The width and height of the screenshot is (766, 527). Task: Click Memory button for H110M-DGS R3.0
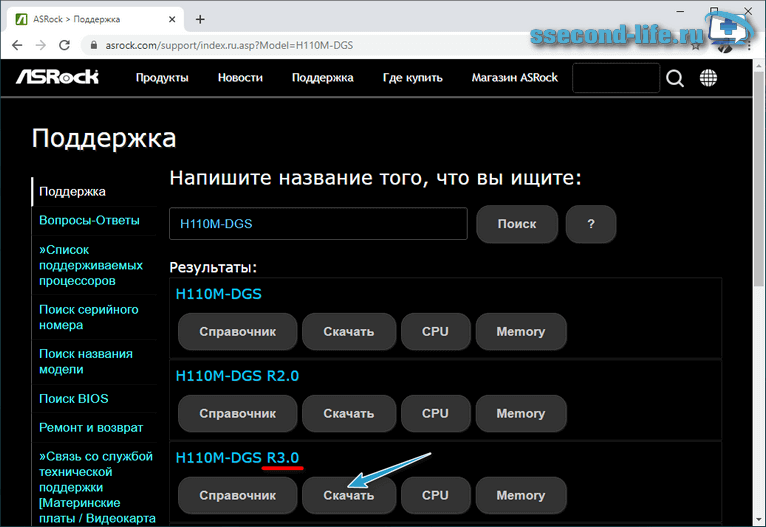click(521, 495)
